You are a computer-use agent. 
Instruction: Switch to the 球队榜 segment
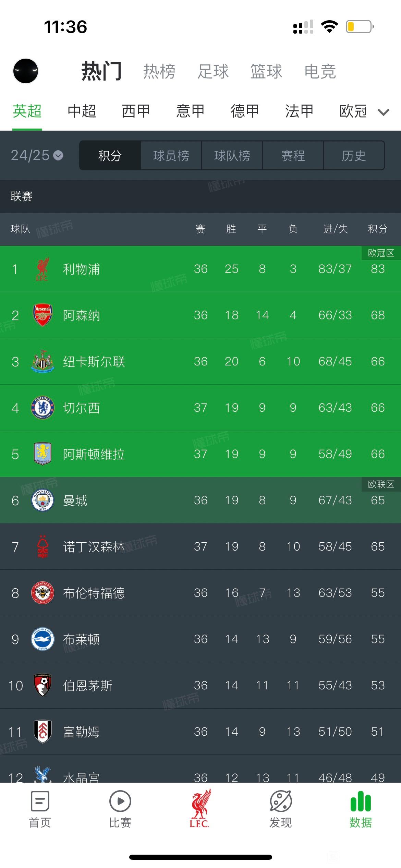[x=232, y=156]
